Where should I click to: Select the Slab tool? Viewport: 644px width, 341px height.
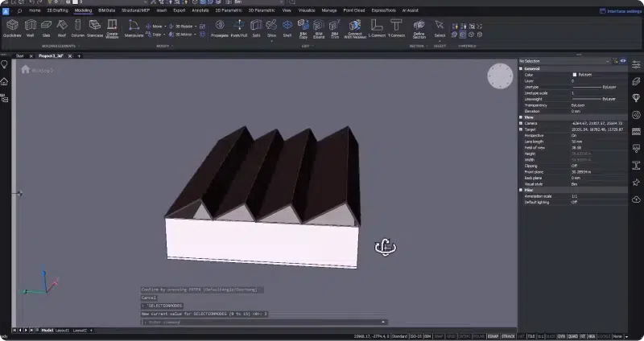pyautogui.click(x=46, y=28)
